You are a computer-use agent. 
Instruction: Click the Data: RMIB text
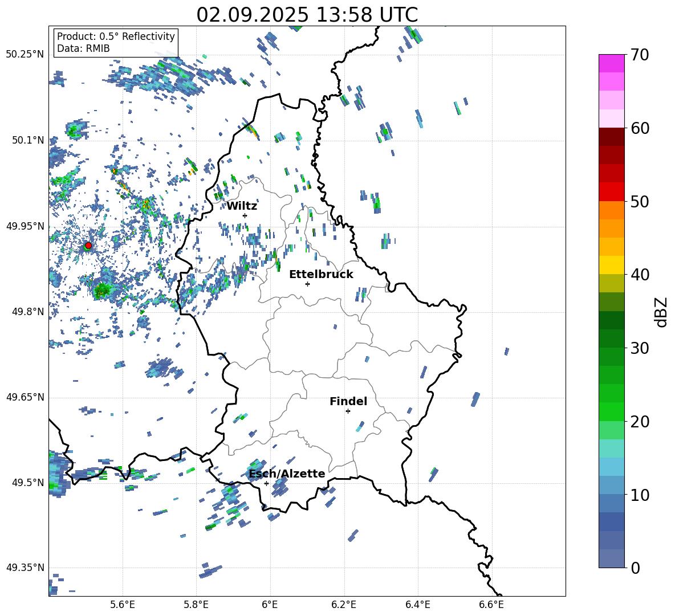coord(83,48)
